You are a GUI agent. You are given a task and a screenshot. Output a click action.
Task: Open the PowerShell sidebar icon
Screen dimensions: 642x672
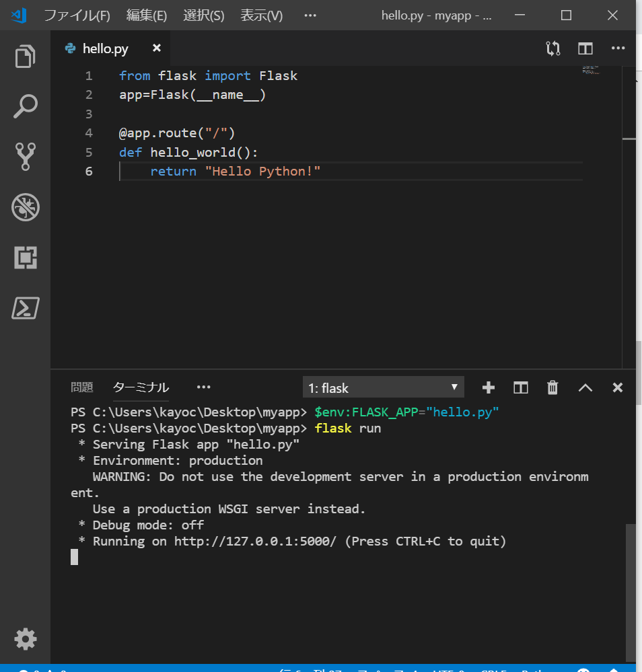tap(26, 308)
